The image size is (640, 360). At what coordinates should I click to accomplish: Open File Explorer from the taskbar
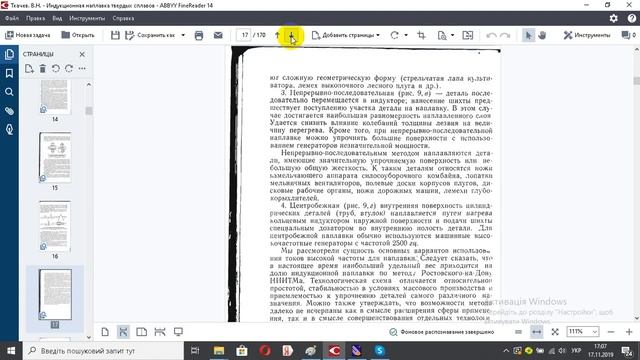pyautogui.click(x=219, y=351)
